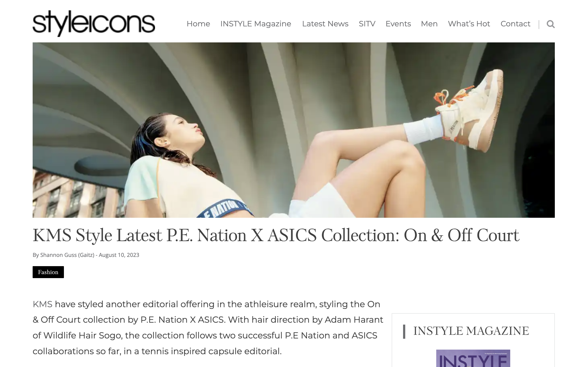Navigate to the Events page

pyautogui.click(x=398, y=24)
